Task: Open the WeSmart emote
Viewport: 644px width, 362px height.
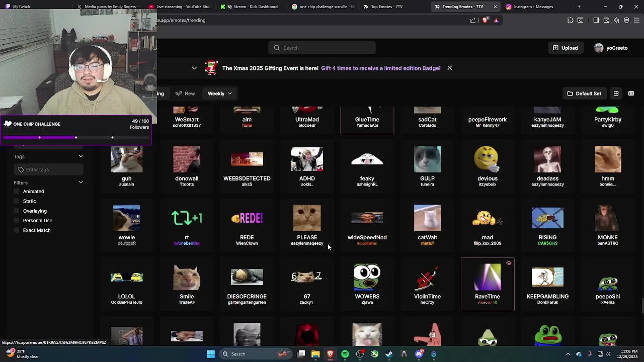Action: tap(187, 120)
